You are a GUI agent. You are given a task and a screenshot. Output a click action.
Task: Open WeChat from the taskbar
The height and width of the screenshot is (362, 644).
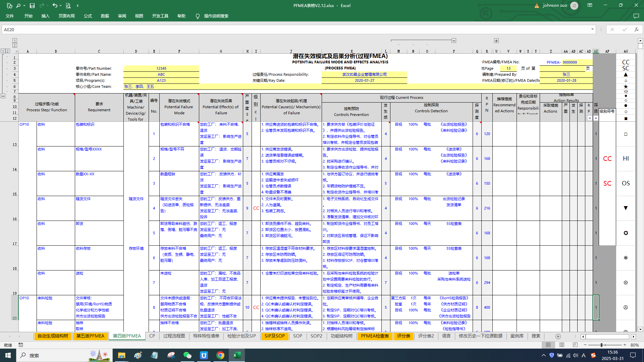(187, 355)
